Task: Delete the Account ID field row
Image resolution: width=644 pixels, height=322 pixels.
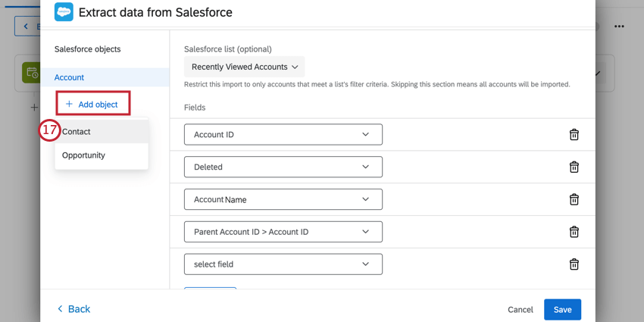Action: (574, 135)
